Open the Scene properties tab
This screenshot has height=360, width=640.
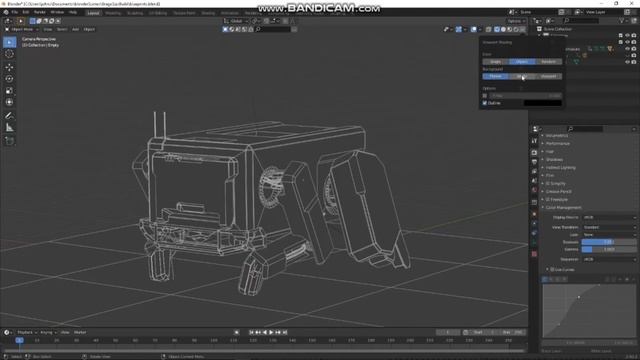[x=534, y=181]
